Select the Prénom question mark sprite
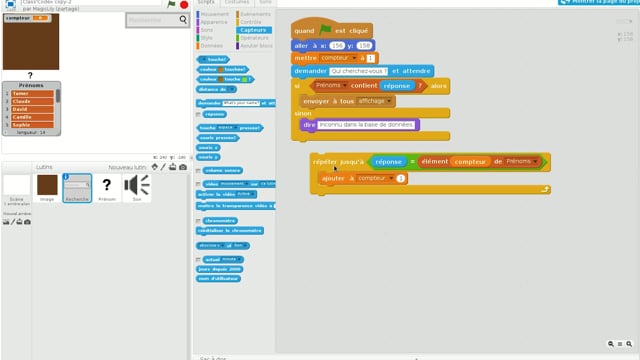The height and width of the screenshot is (360, 640). click(x=107, y=188)
